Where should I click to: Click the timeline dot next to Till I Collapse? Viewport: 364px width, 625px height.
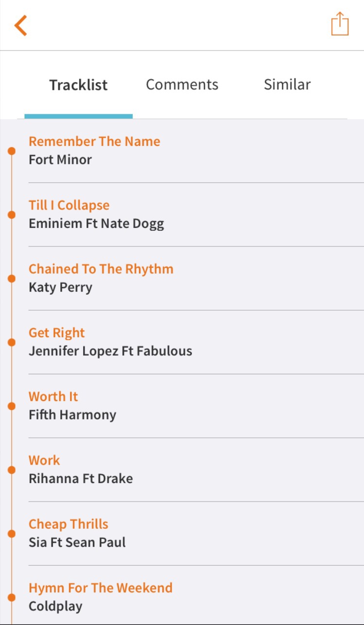pyautogui.click(x=12, y=215)
